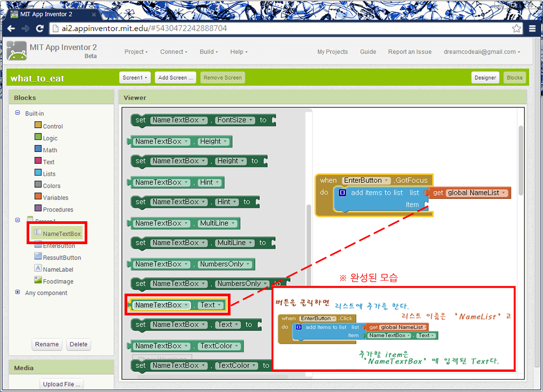Open the MultiLine dropdown on the set MultiLine block
This screenshot has width=543, height=392.
[235, 243]
